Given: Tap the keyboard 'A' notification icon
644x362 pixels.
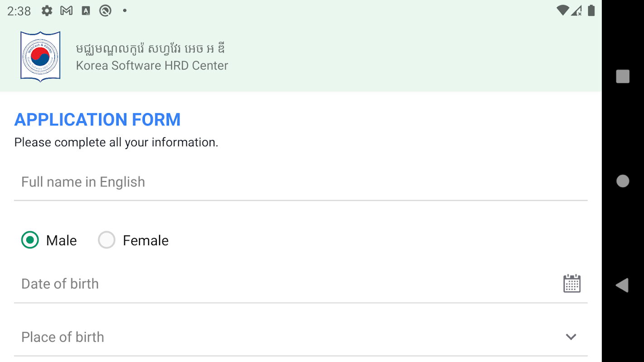Looking at the screenshot, I should click(86, 11).
